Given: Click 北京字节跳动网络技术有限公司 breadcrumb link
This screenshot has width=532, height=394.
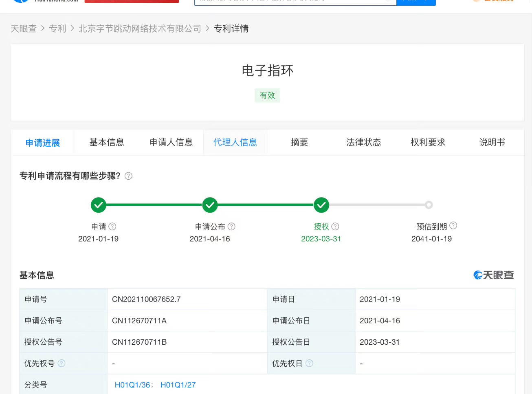Looking at the screenshot, I should [x=140, y=29].
